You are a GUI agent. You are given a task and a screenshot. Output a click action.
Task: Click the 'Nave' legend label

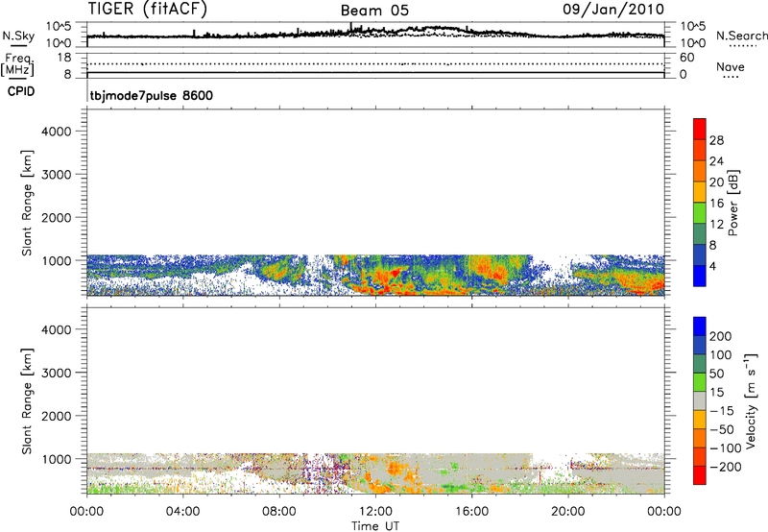pos(731,66)
